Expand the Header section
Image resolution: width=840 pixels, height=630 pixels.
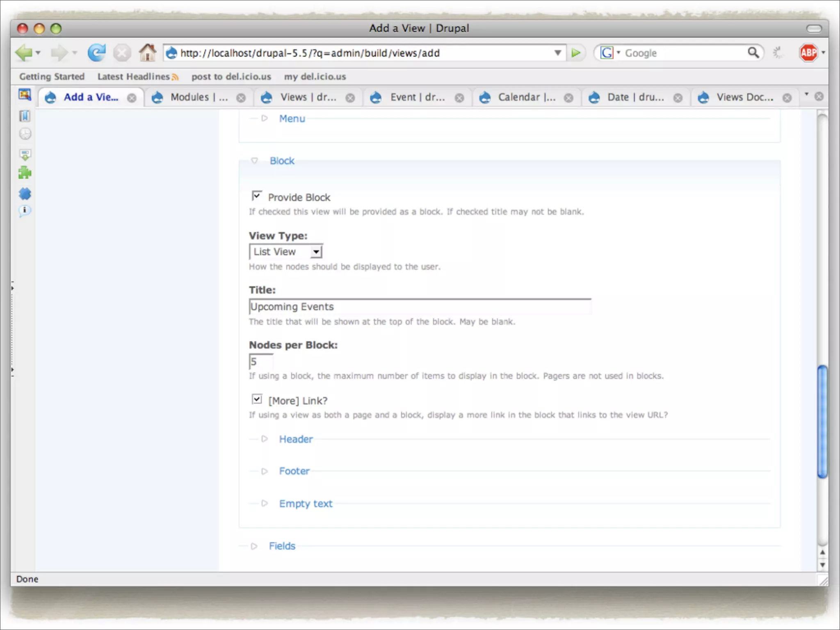click(x=296, y=439)
